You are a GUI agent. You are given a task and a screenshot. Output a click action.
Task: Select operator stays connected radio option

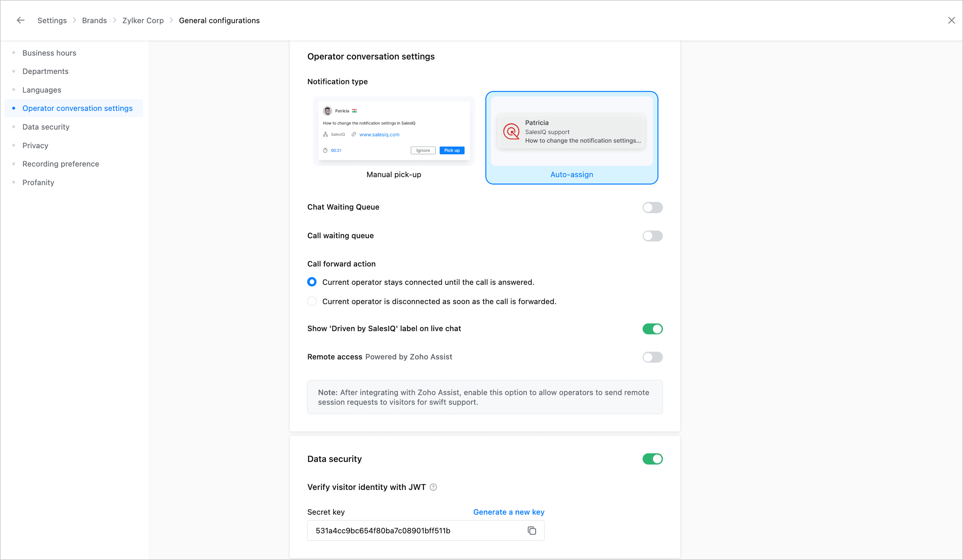click(x=312, y=282)
